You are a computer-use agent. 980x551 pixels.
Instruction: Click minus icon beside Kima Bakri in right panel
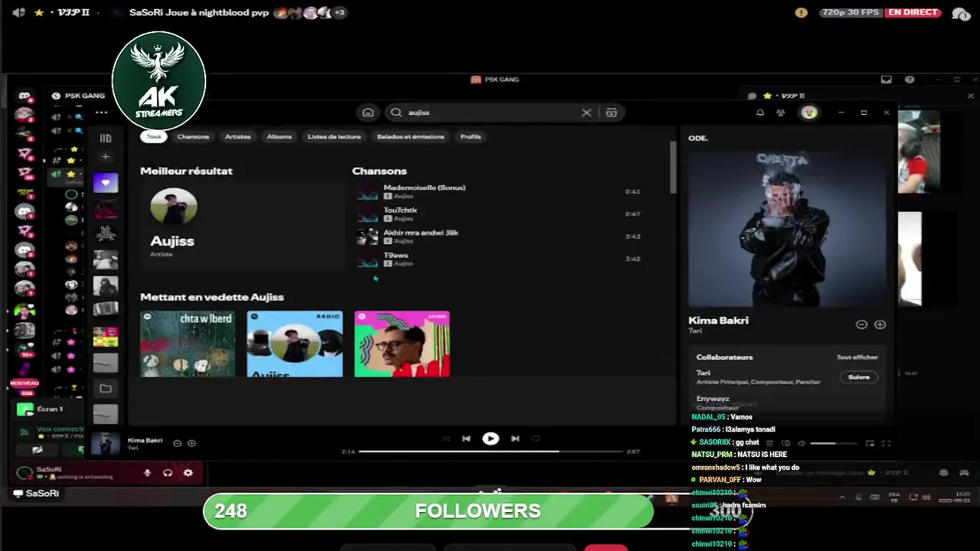tap(861, 324)
